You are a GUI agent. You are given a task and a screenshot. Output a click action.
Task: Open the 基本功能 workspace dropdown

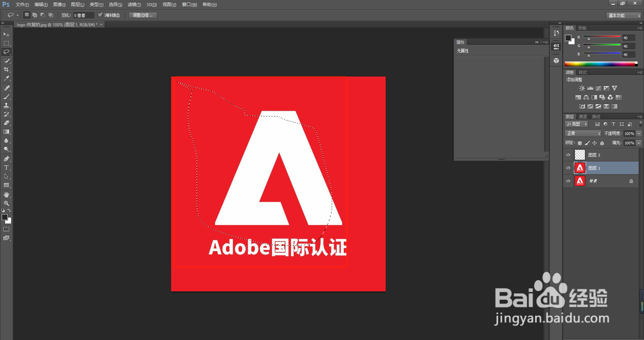624,15
